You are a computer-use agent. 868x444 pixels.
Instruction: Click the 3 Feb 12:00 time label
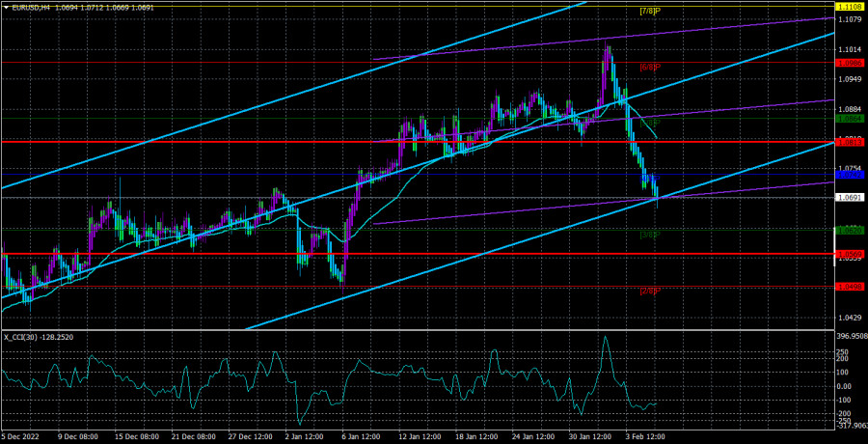[x=644, y=436]
